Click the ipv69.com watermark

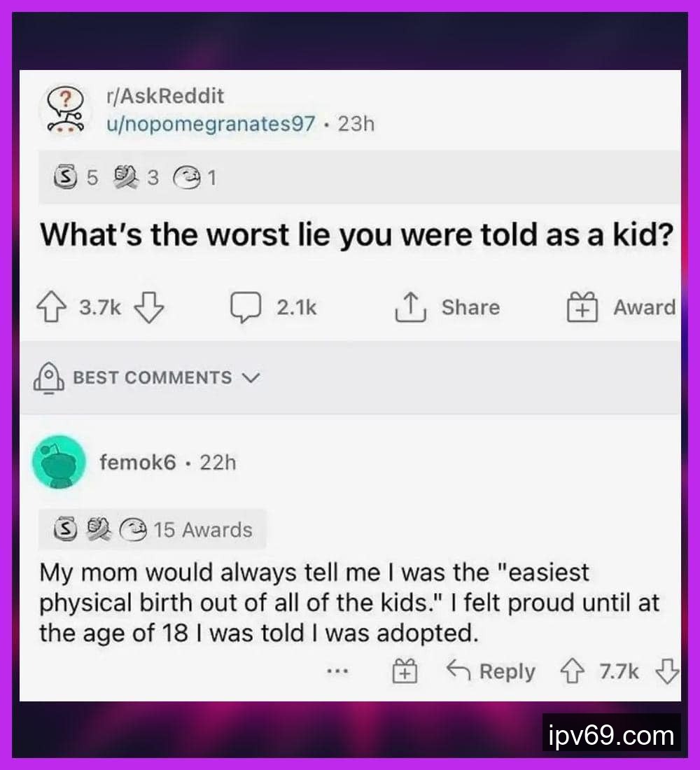(x=612, y=736)
